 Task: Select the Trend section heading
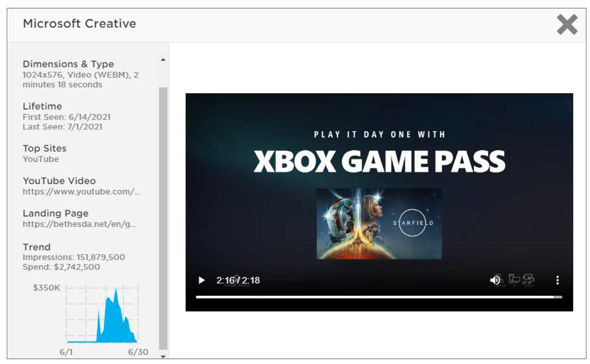(36, 247)
